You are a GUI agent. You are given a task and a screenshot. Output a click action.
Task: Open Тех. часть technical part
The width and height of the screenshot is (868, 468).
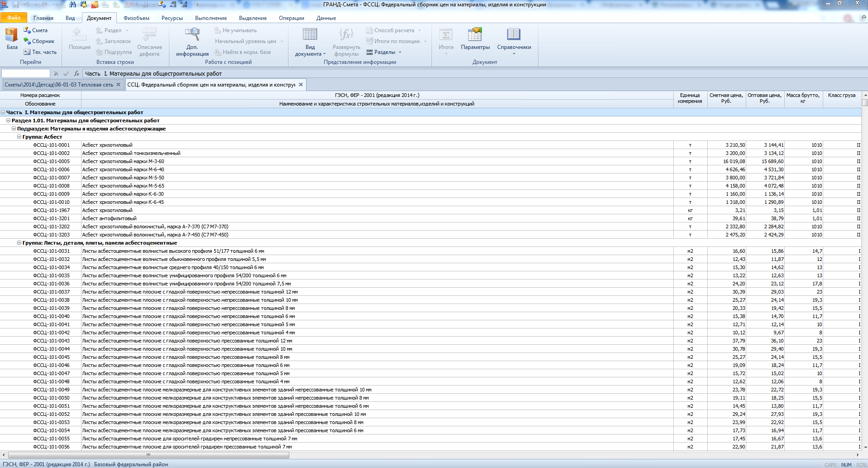[40, 52]
